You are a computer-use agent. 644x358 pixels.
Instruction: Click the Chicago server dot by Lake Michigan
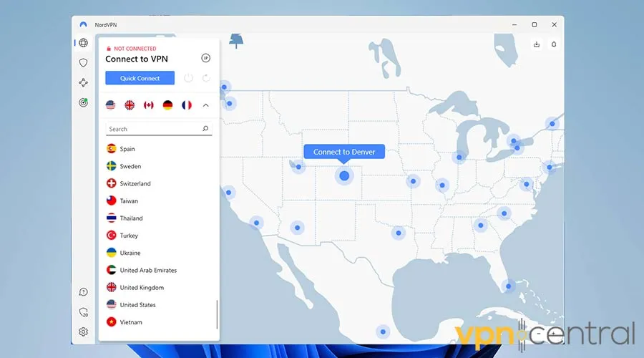[x=459, y=158]
